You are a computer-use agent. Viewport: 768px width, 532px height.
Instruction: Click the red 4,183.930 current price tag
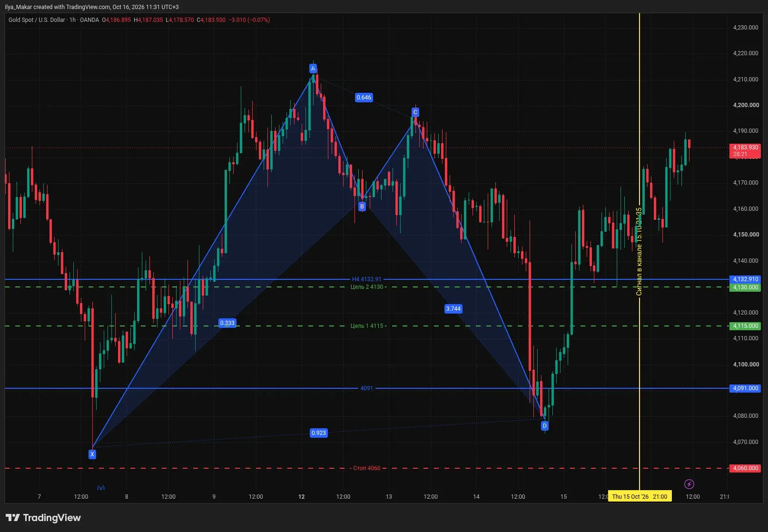(745, 151)
